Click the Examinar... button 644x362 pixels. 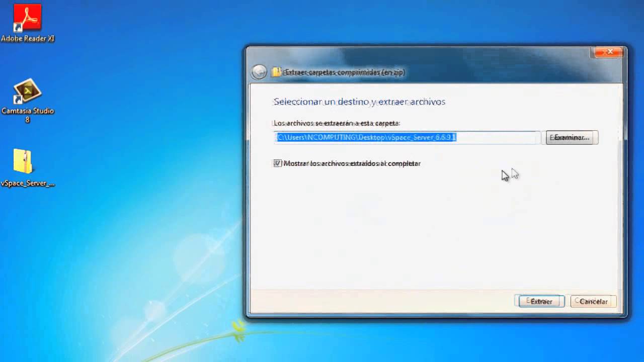pos(572,137)
